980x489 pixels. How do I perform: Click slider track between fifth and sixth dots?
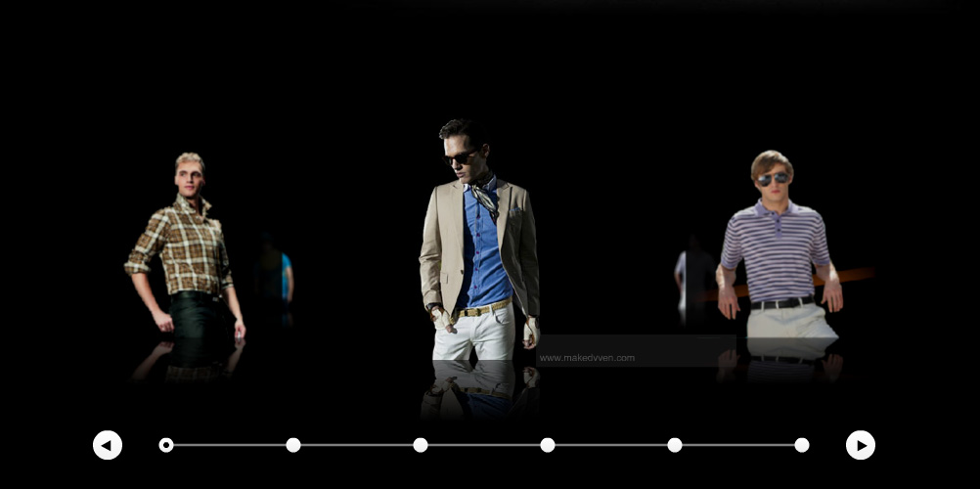point(738,445)
